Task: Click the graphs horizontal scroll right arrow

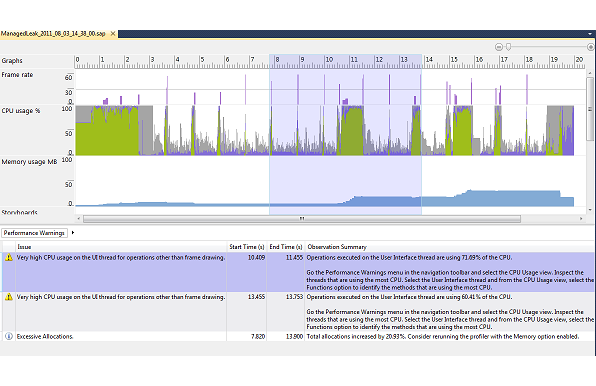Action: (581, 218)
